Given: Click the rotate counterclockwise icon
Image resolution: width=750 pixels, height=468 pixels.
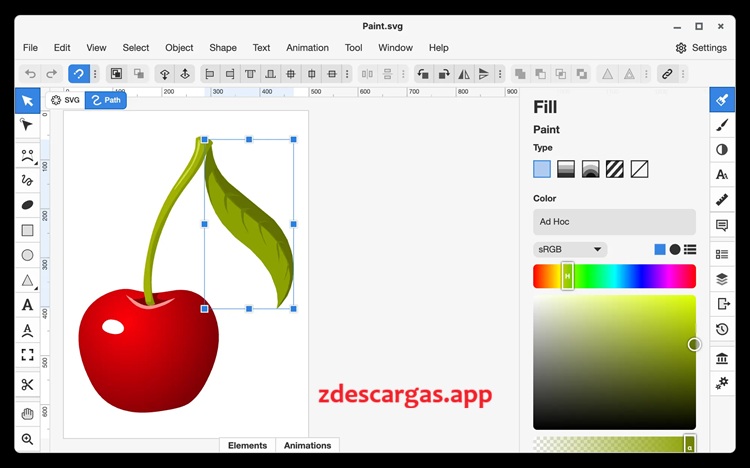Looking at the screenshot, I should click(x=423, y=74).
